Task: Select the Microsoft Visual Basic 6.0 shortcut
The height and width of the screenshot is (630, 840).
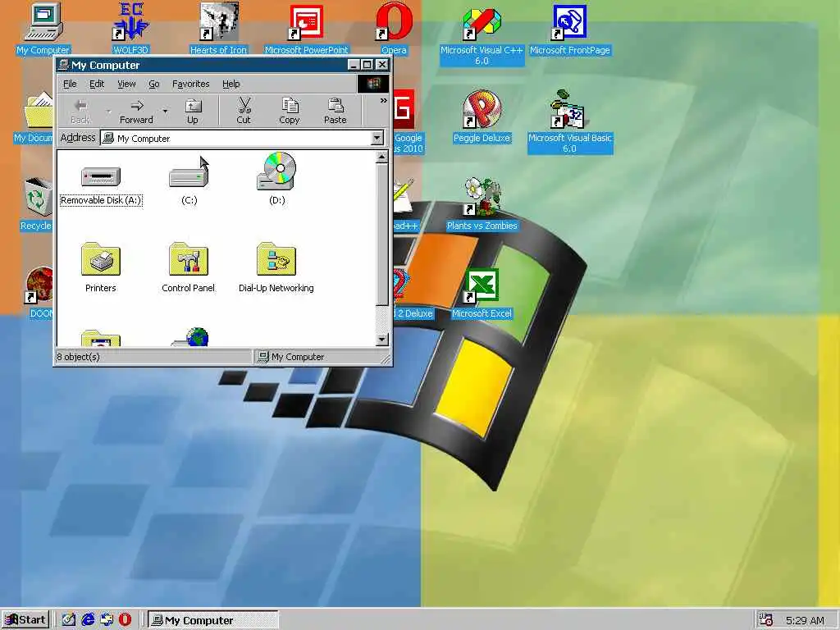Action: [569, 122]
